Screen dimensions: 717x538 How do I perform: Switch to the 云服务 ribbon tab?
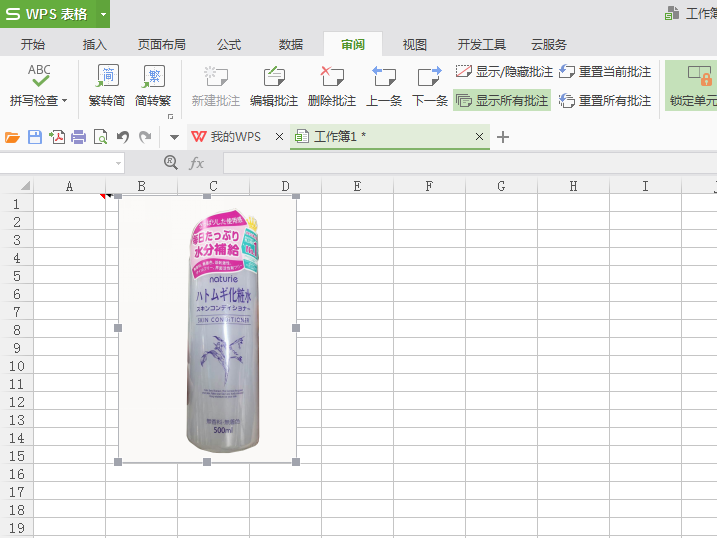549,44
